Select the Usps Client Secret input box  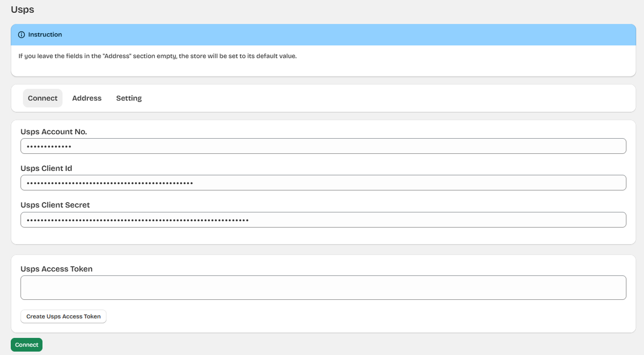(323, 220)
